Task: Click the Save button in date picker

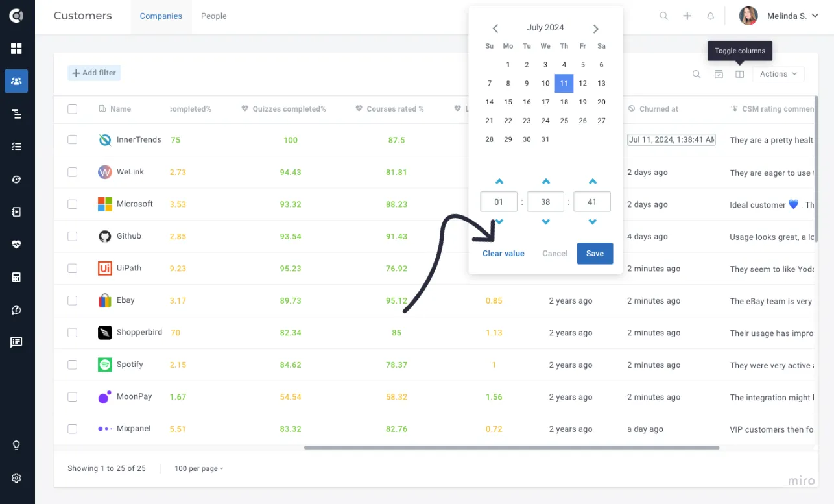Action: [595, 254]
